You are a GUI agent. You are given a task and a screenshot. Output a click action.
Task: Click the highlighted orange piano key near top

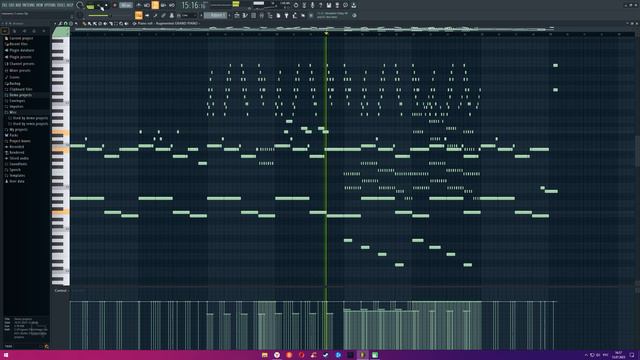coord(60,132)
